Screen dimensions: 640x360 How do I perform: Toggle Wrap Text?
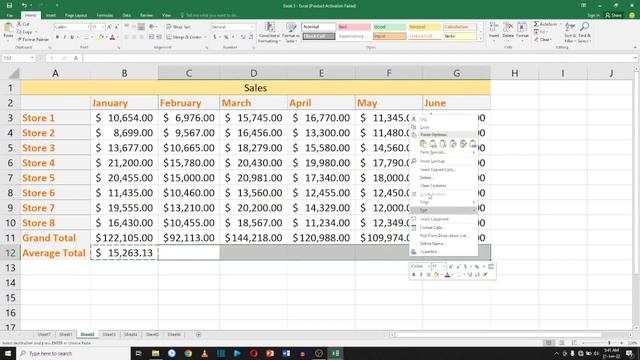178,27
